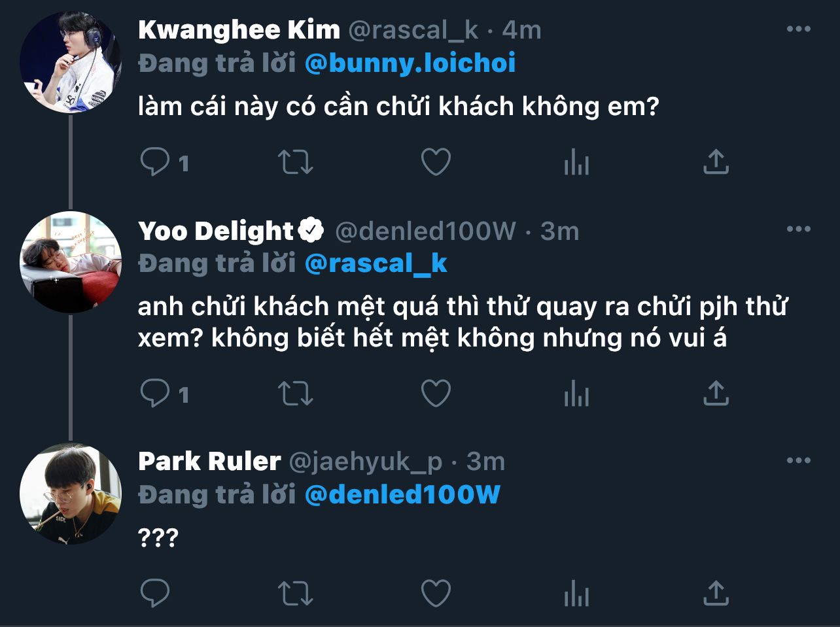Open the @rascal_k mention link
The image size is (840, 627).
tap(376, 263)
